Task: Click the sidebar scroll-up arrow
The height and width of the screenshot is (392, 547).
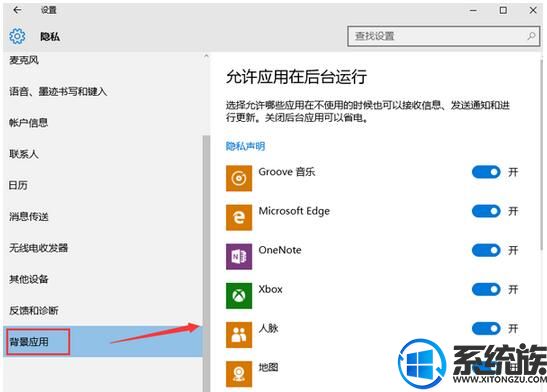Action: (x=206, y=56)
